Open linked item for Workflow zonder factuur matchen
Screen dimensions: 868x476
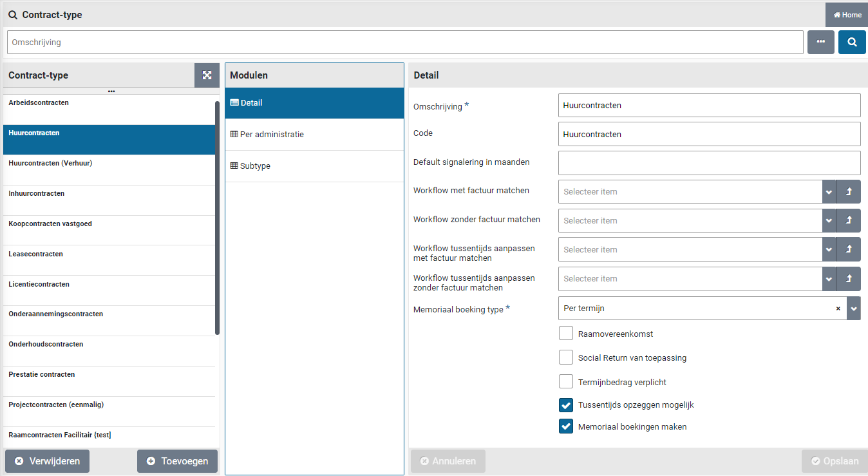(x=849, y=220)
